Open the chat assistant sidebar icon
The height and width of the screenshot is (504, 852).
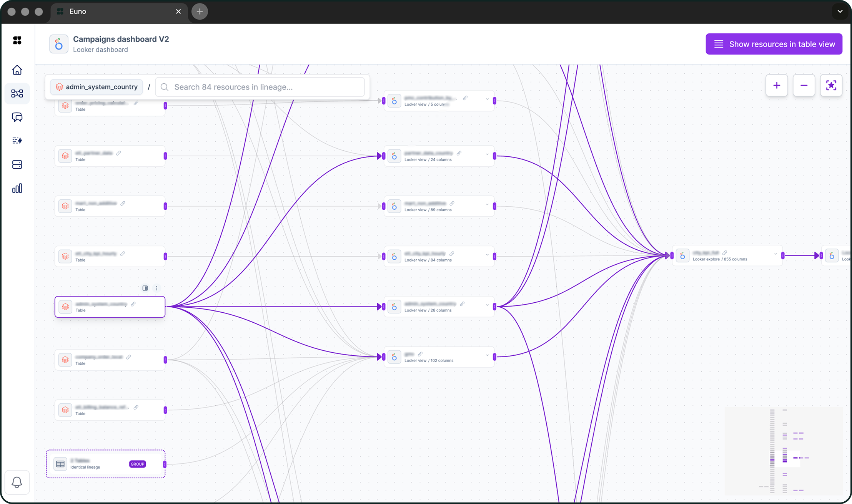(17, 117)
